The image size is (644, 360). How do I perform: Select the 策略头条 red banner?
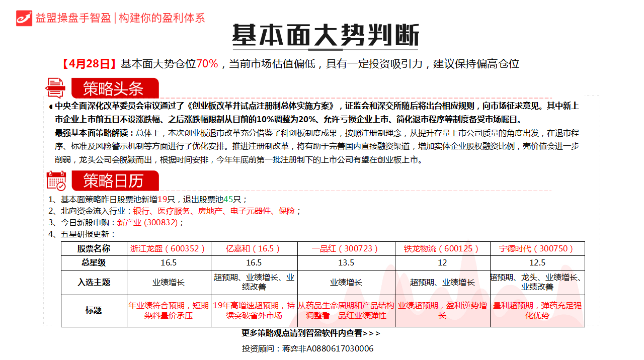(115, 88)
